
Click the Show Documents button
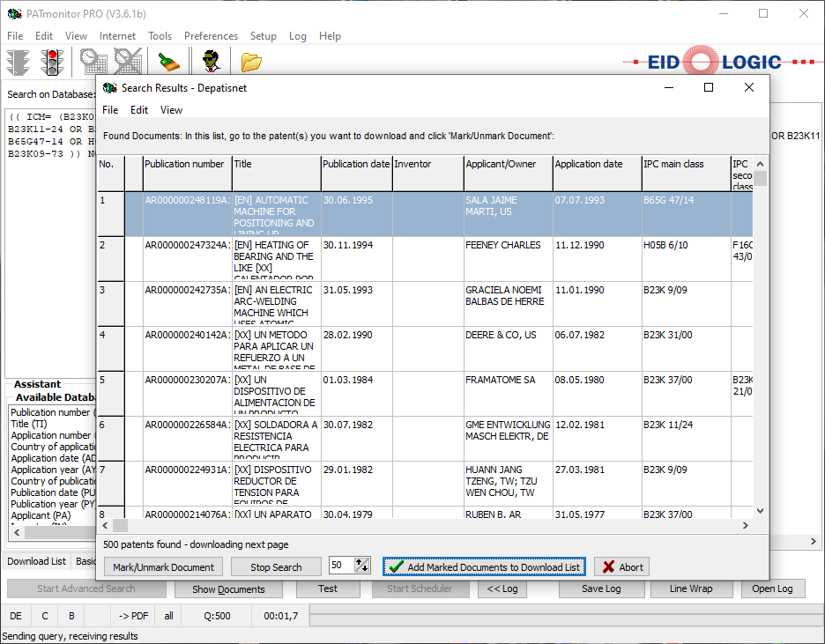click(x=228, y=588)
